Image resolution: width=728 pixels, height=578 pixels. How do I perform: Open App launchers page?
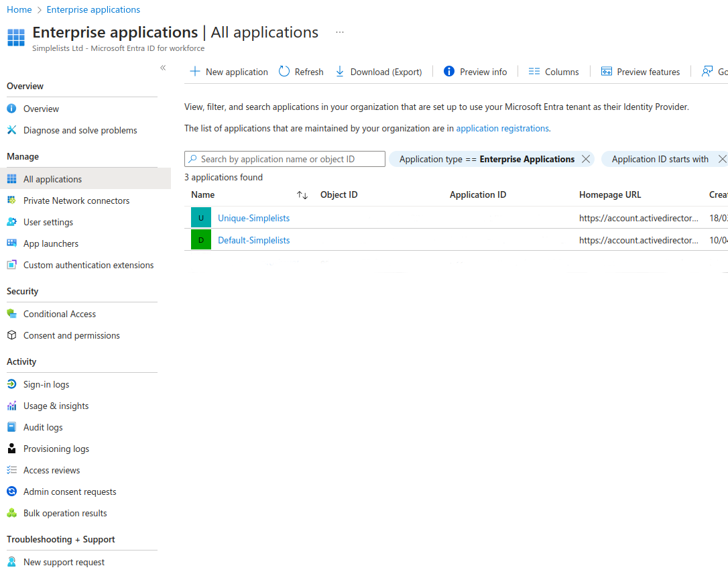click(x=85, y=243)
